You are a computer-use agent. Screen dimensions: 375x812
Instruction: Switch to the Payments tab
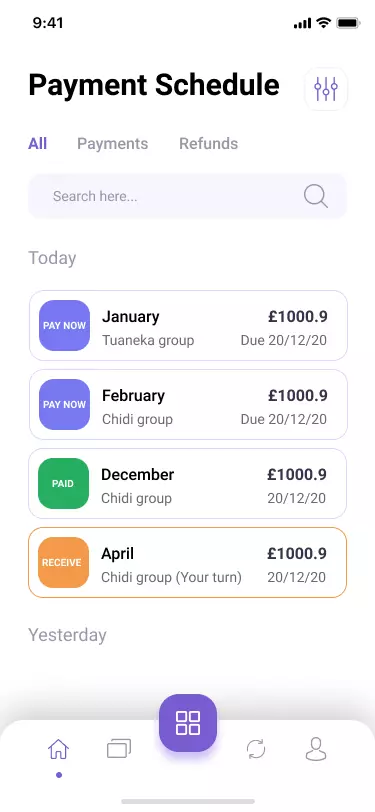point(112,143)
